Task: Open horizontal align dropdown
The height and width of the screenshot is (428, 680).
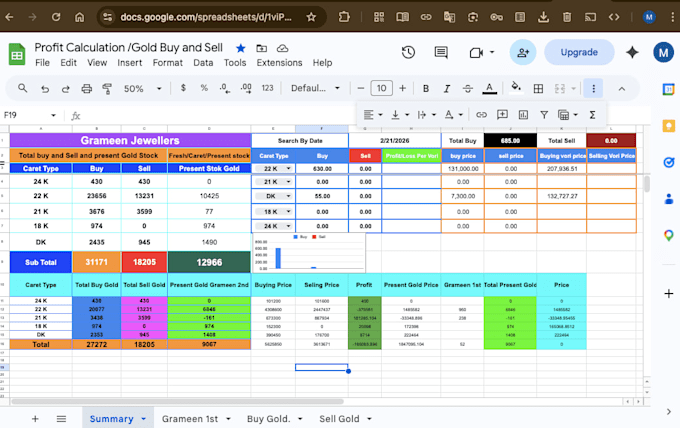Action: click(x=373, y=114)
